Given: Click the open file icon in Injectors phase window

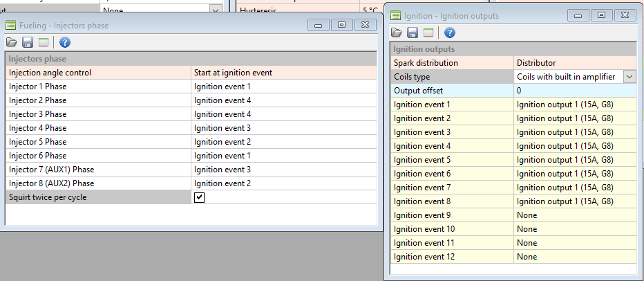Looking at the screenshot, I should pyautogui.click(x=11, y=43).
